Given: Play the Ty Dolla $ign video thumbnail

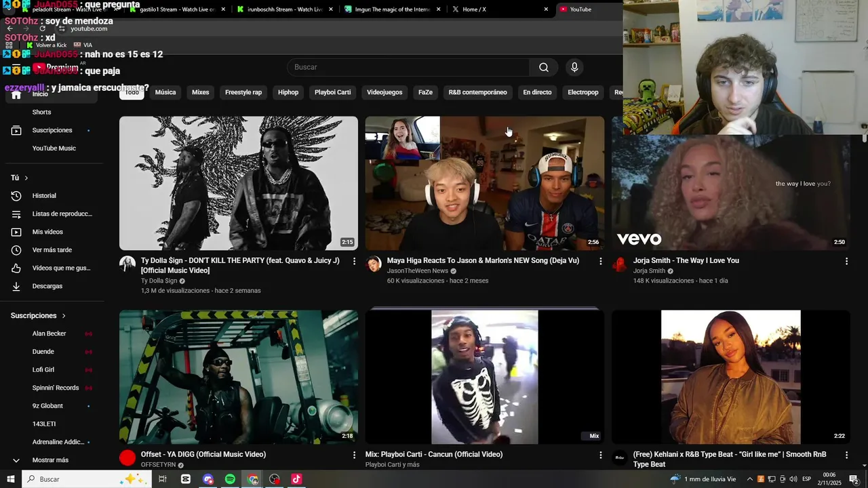Looking at the screenshot, I should tap(239, 183).
